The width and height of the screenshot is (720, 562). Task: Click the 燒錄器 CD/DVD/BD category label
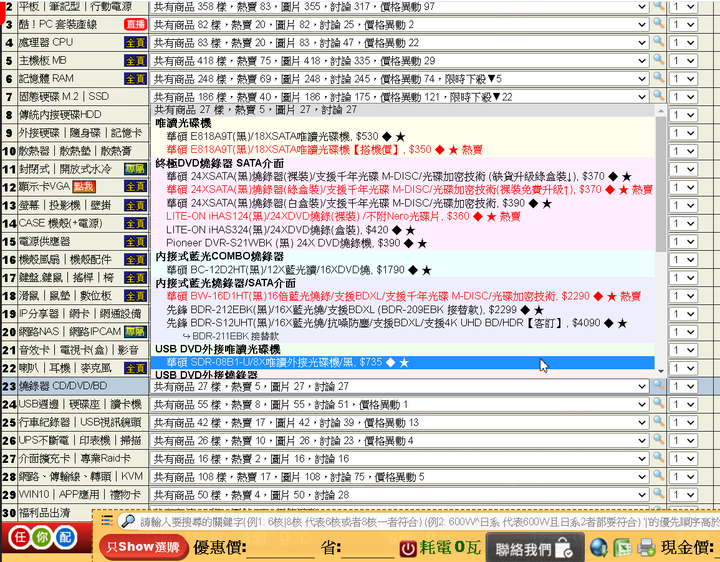point(63,386)
